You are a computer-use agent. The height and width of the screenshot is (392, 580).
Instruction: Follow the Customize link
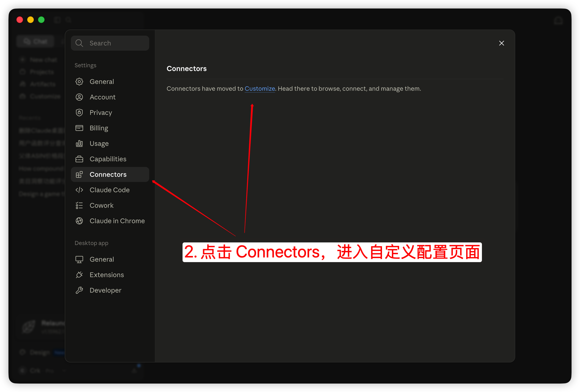tap(259, 89)
